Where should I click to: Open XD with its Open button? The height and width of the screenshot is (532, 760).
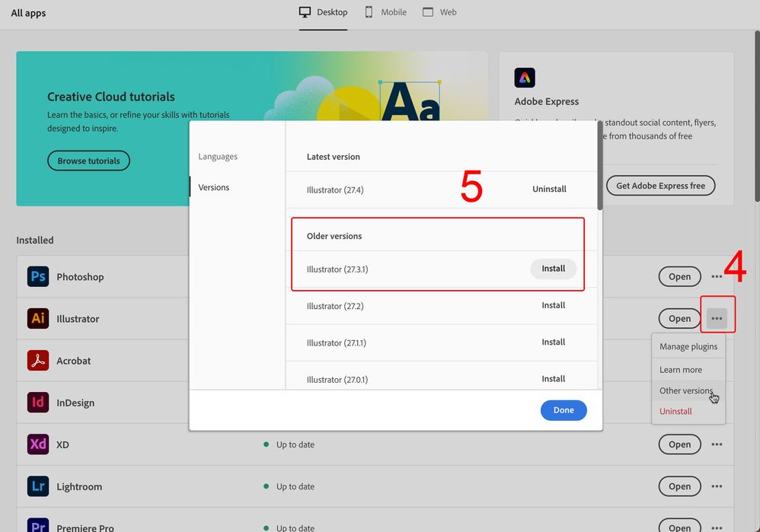point(679,444)
